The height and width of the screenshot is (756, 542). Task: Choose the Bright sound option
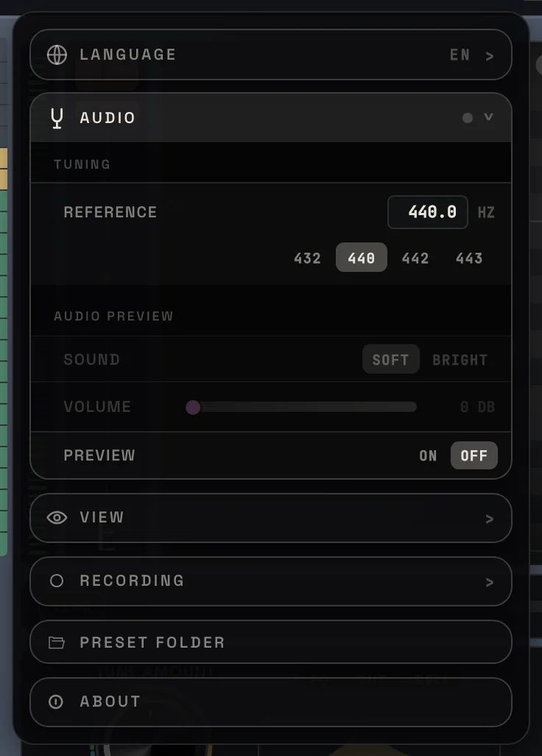pos(460,360)
